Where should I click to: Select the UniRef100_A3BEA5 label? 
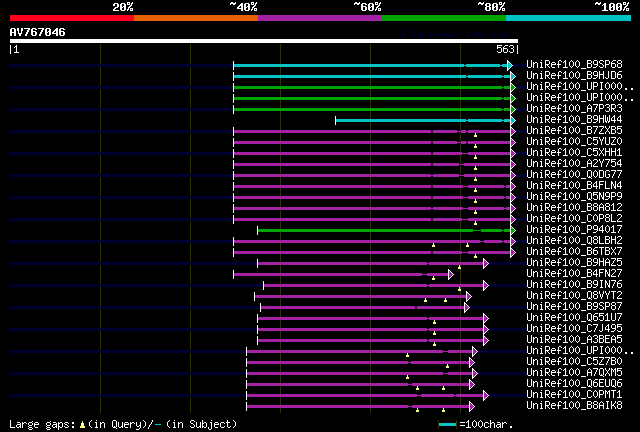(574, 340)
